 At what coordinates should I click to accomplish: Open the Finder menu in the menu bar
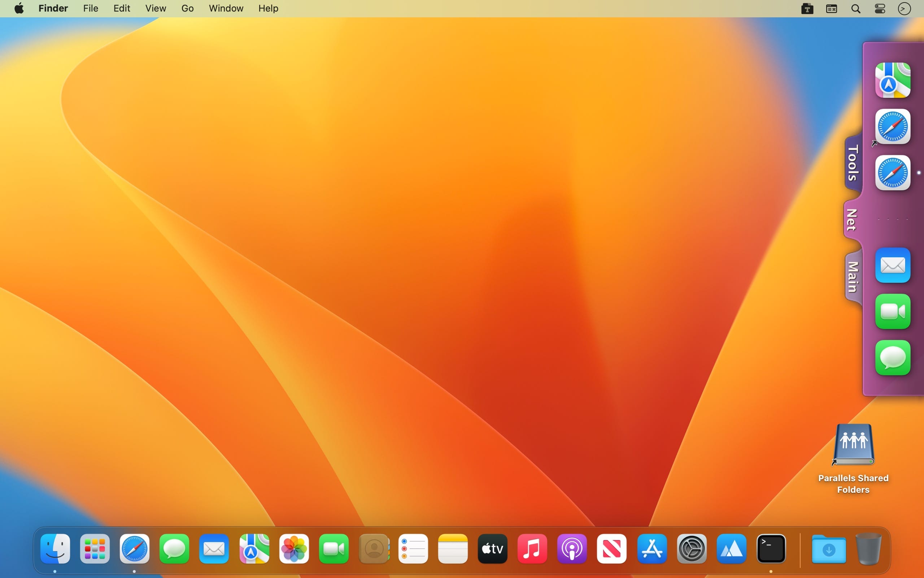click(53, 8)
